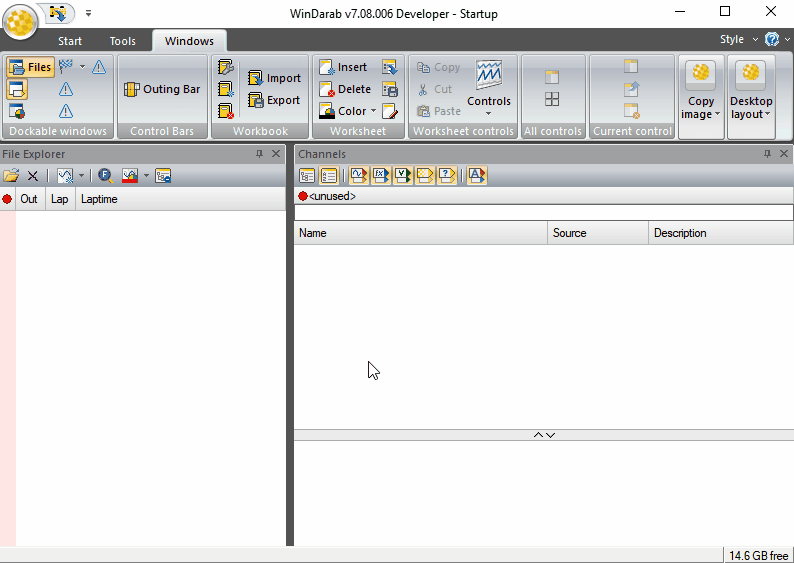This screenshot has height=563, width=794.
Task: Switch to the Start ribbon tab
Action: pos(70,41)
